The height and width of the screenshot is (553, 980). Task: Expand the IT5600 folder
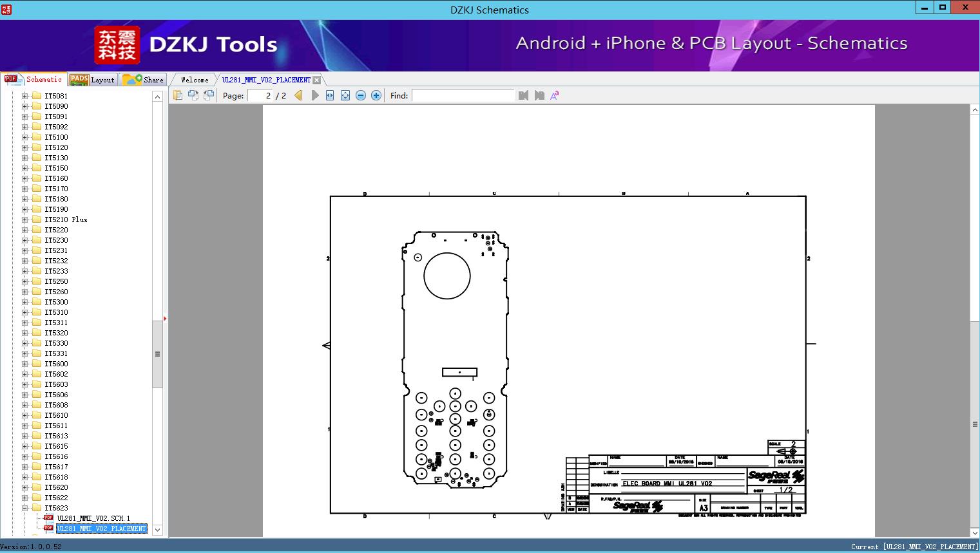point(25,364)
